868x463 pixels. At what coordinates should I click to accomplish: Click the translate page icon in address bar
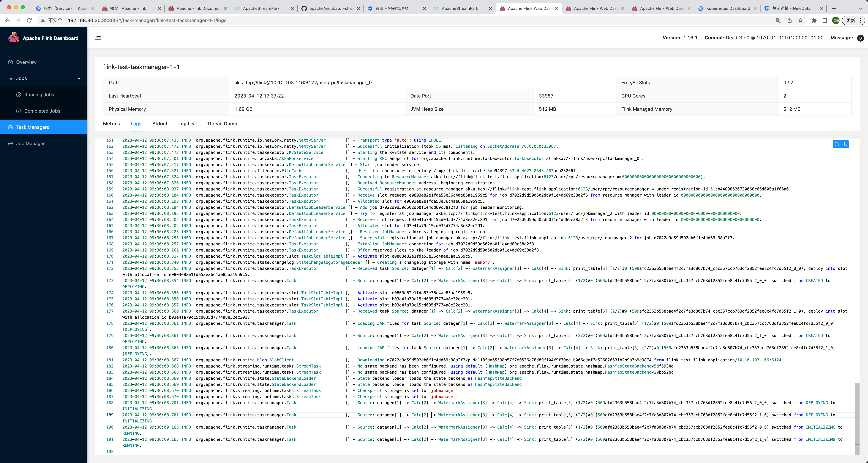coord(779,20)
